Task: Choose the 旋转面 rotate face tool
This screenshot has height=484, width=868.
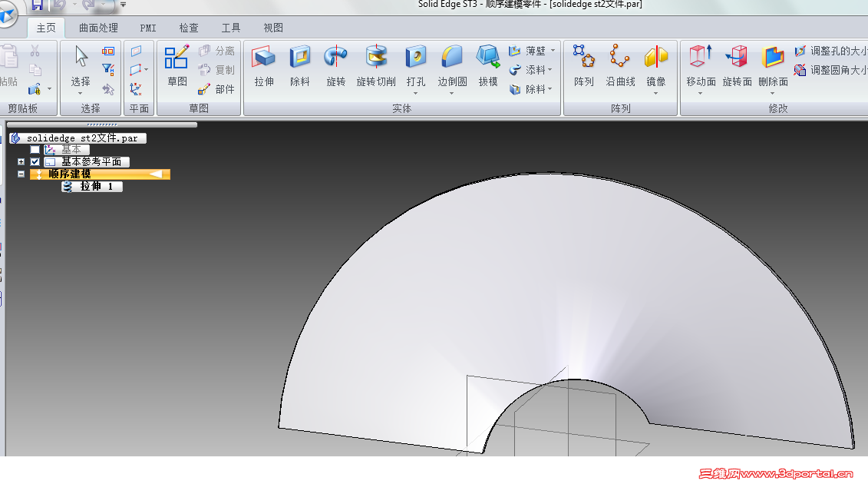Action: [x=737, y=65]
